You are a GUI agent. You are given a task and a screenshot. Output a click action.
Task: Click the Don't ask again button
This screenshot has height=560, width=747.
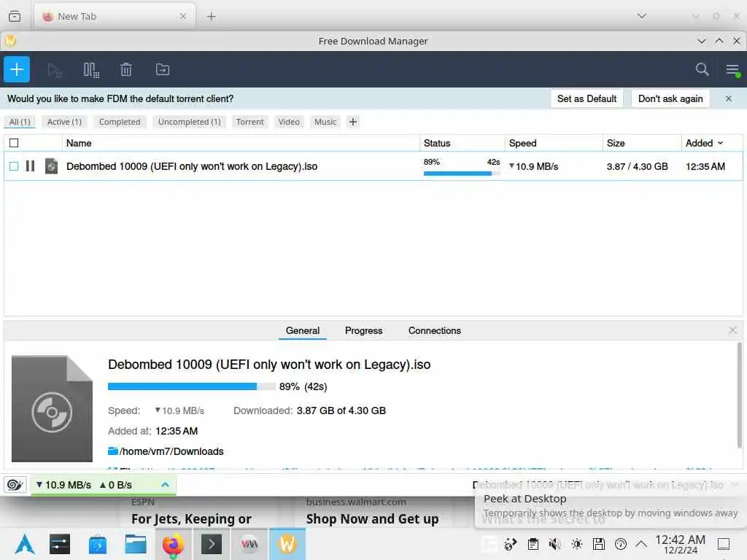pyautogui.click(x=670, y=98)
